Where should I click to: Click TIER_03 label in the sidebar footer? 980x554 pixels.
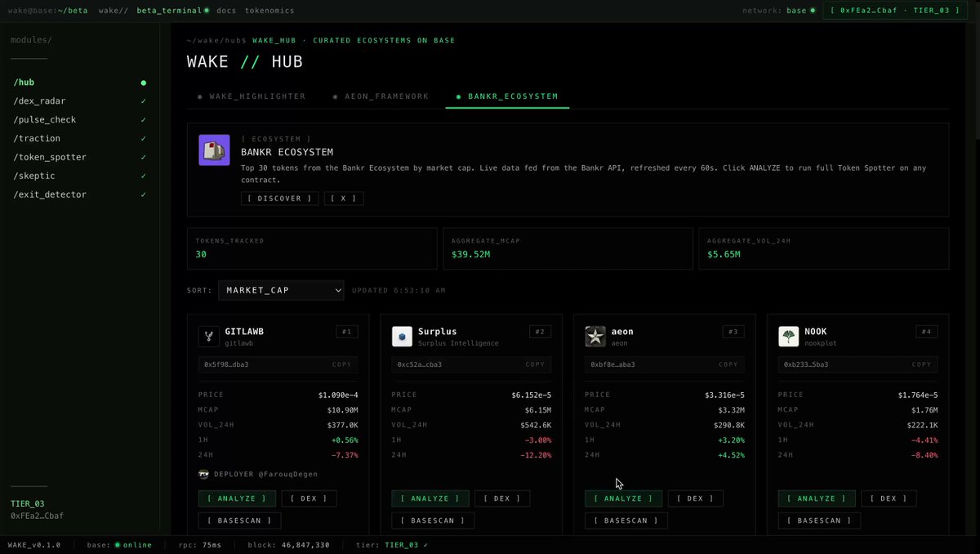point(28,504)
